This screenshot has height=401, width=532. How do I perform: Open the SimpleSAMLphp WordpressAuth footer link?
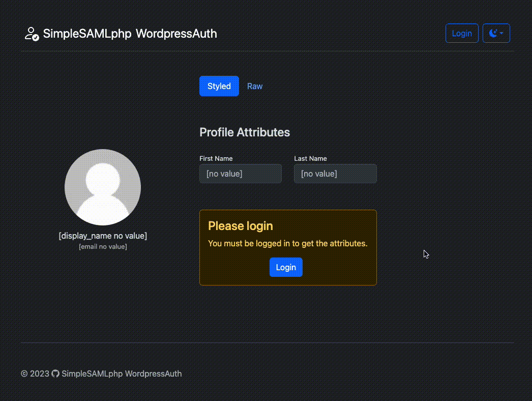click(x=122, y=374)
